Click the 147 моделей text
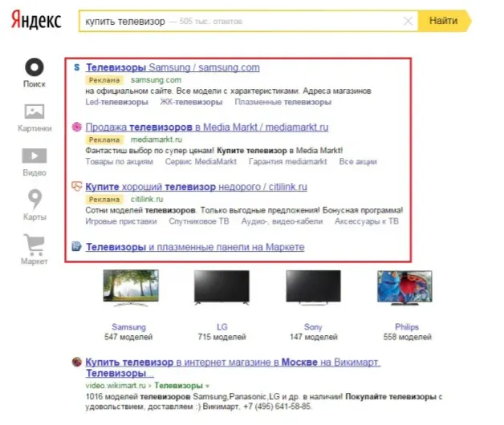504x425 pixels. tap(314, 337)
